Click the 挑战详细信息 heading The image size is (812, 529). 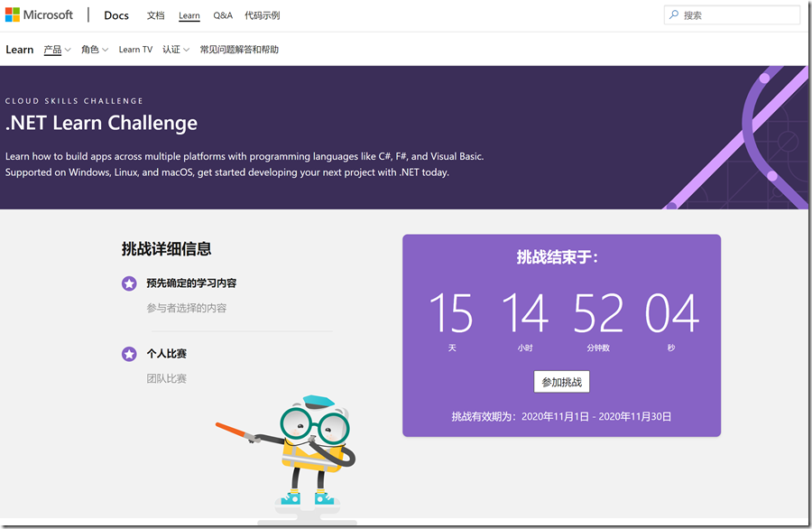click(x=166, y=248)
